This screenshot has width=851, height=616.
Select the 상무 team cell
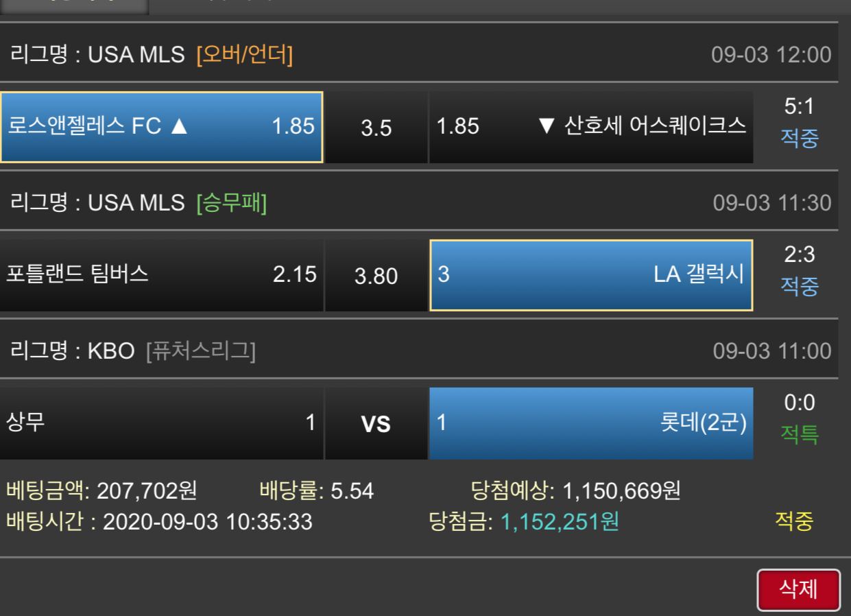[160, 423]
